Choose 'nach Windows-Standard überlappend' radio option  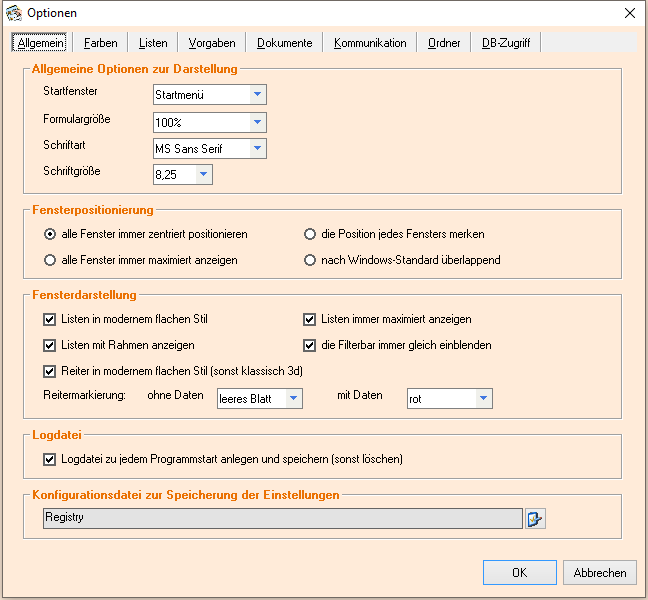tap(310, 260)
